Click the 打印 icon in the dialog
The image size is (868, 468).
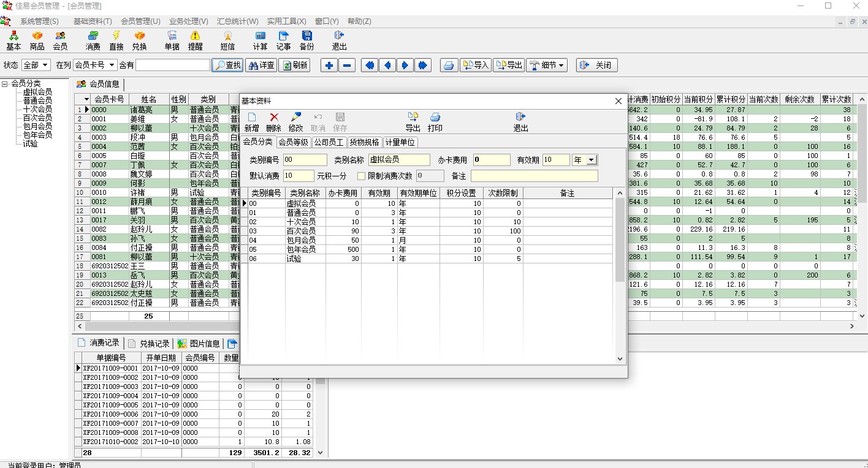pyautogui.click(x=435, y=122)
